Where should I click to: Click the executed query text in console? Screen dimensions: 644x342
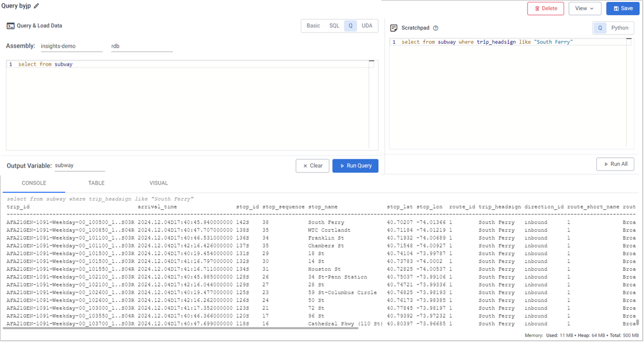[x=100, y=199]
